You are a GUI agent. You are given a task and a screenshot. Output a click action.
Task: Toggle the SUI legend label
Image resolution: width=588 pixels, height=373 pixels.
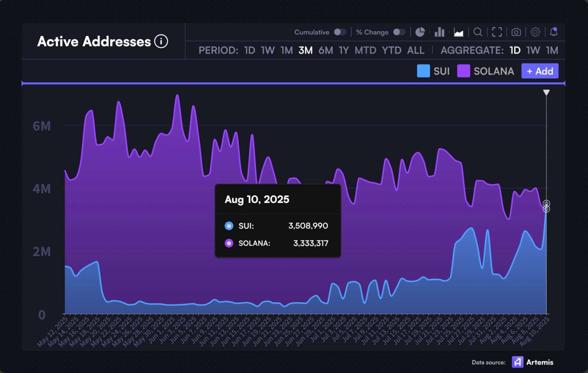(441, 71)
